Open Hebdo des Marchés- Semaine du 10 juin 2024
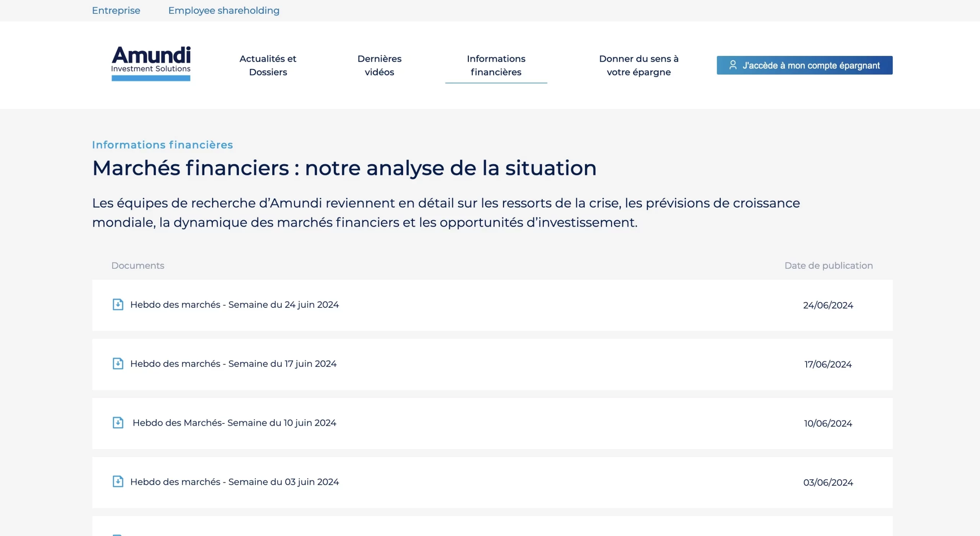 pyautogui.click(x=234, y=423)
